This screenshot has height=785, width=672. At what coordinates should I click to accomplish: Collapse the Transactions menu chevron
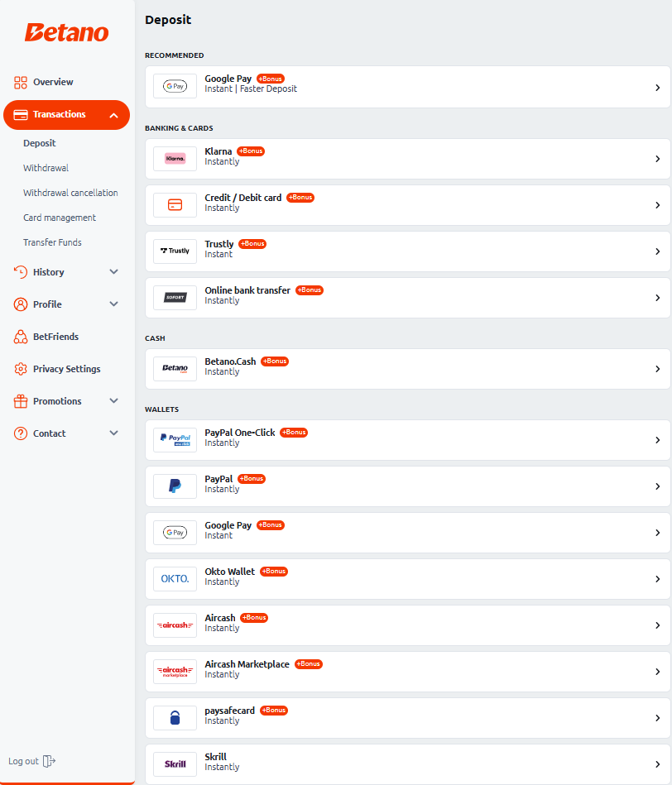click(x=113, y=115)
